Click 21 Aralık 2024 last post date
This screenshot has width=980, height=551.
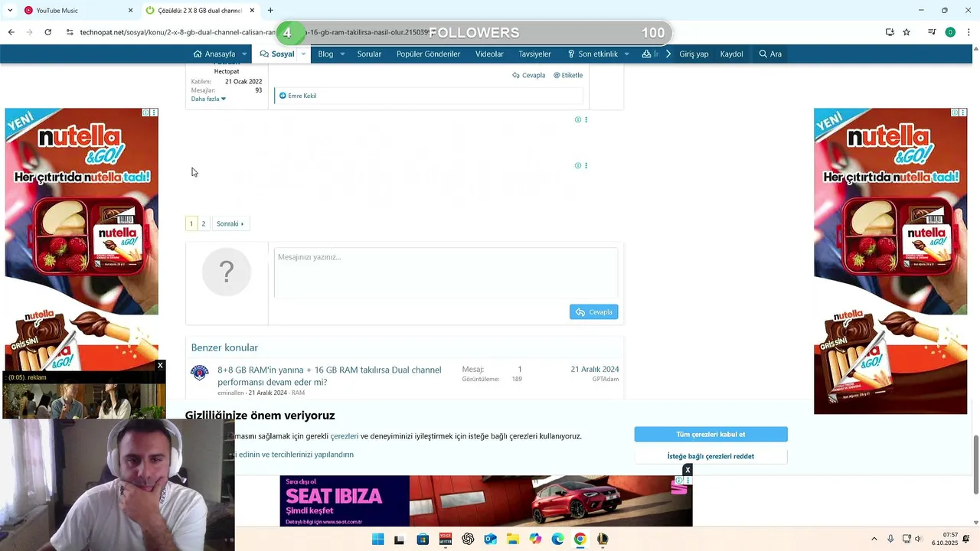pyautogui.click(x=594, y=369)
